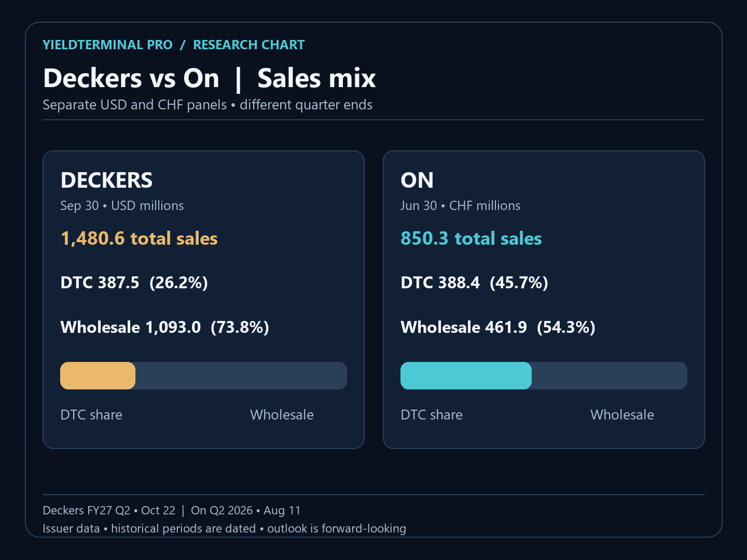Open the RESEARCH CHART breadcrumb
The image size is (747, 560).
[x=249, y=45]
